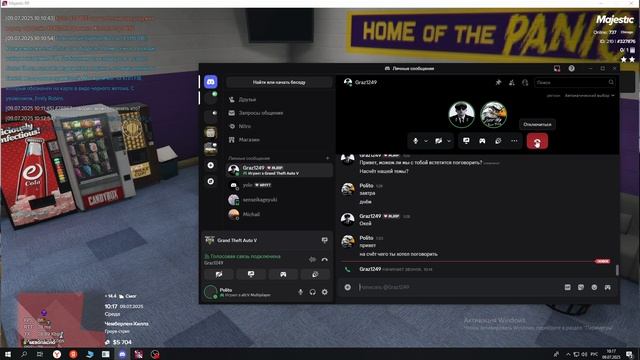Open Windows taskbar search

coord(24,354)
